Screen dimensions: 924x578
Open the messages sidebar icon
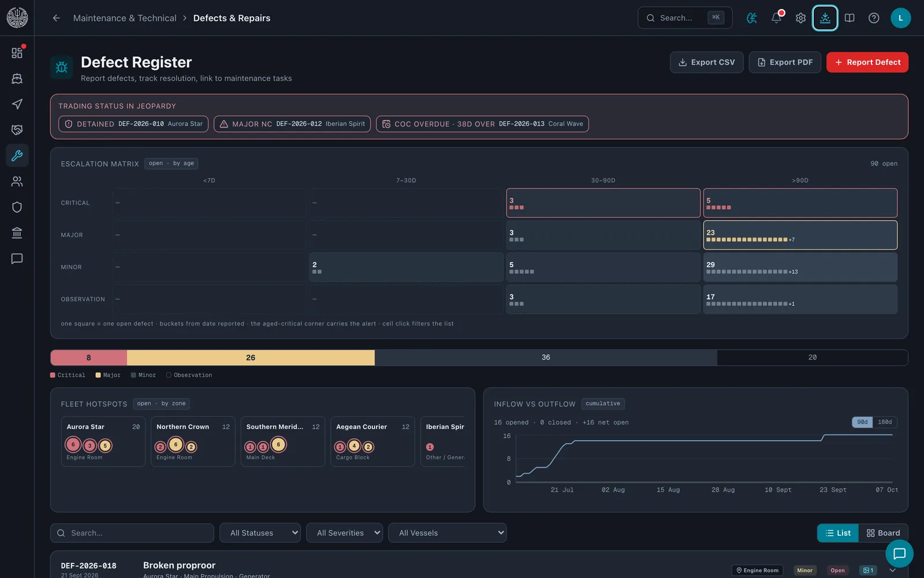coord(17,258)
